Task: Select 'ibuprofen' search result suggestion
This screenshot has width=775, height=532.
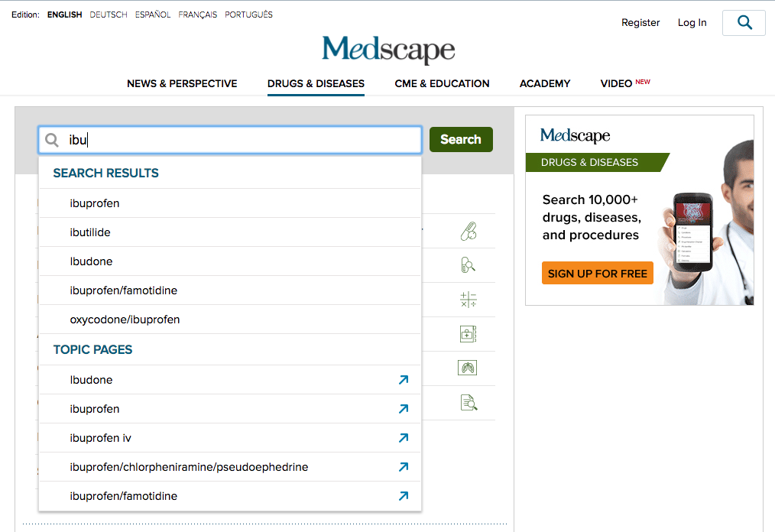Action: click(230, 203)
